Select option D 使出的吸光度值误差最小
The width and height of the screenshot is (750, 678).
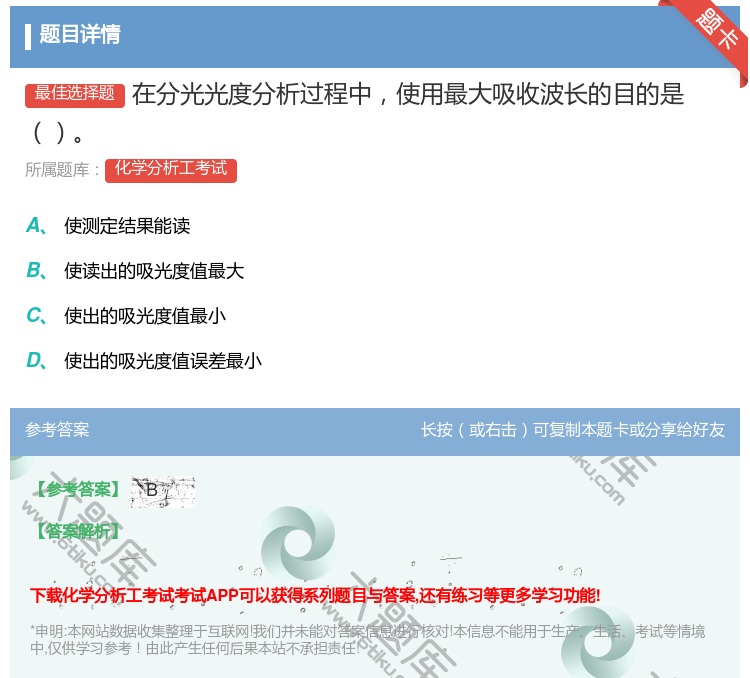(143, 360)
